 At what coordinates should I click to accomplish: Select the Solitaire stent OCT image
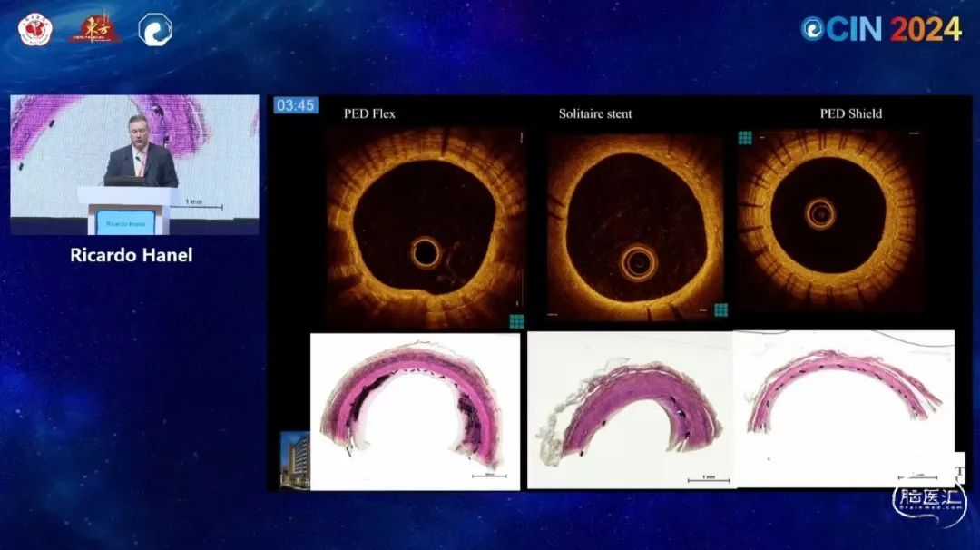(636, 228)
